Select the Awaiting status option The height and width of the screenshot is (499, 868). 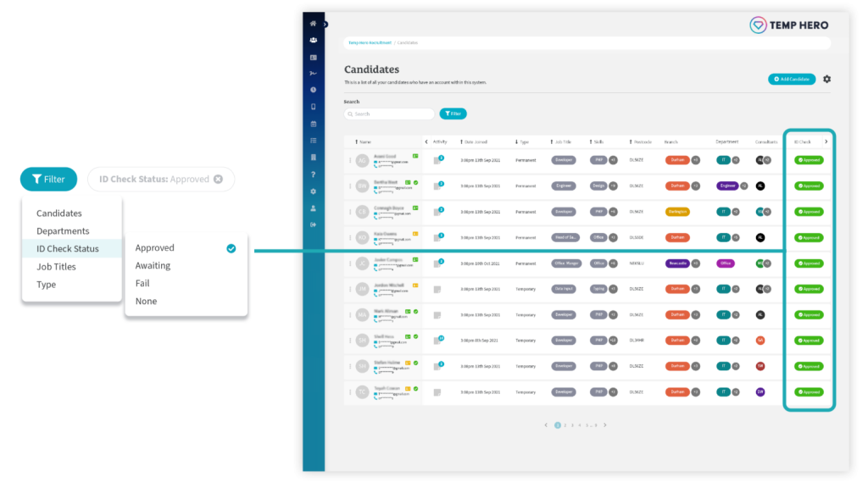click(153, 265)
